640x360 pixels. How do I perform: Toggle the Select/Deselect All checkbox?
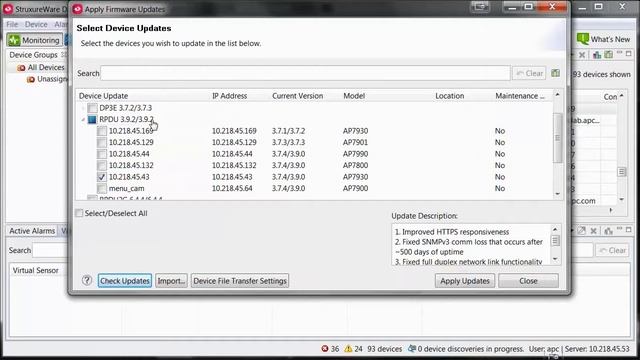pyautogui.click(x=79, y=213)
